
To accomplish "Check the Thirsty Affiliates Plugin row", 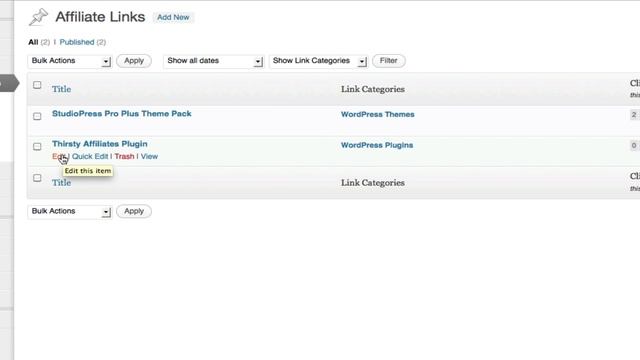I will pyautogui.click(x=37, y=147).
